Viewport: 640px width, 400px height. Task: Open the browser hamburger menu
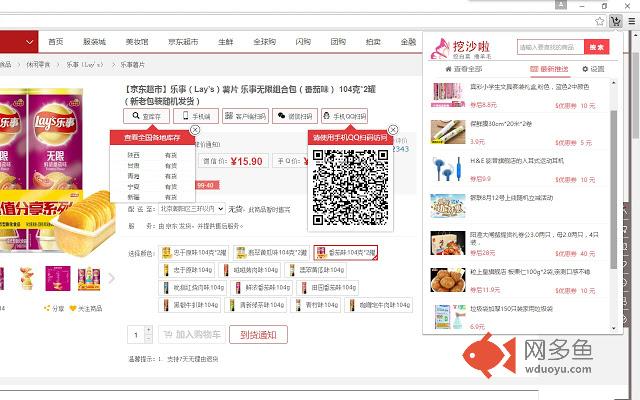[632, 21]
